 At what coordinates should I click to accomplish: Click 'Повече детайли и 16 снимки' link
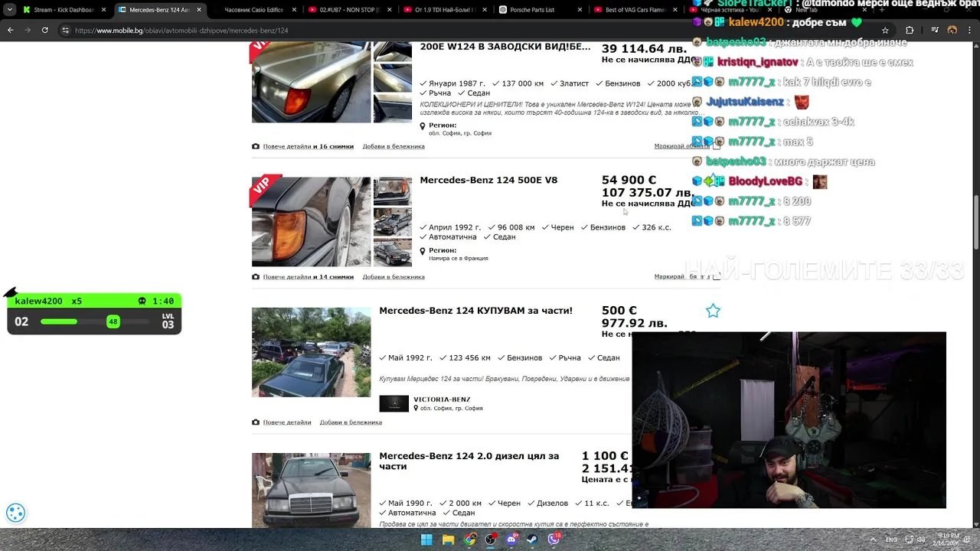[x=308, y=146]
